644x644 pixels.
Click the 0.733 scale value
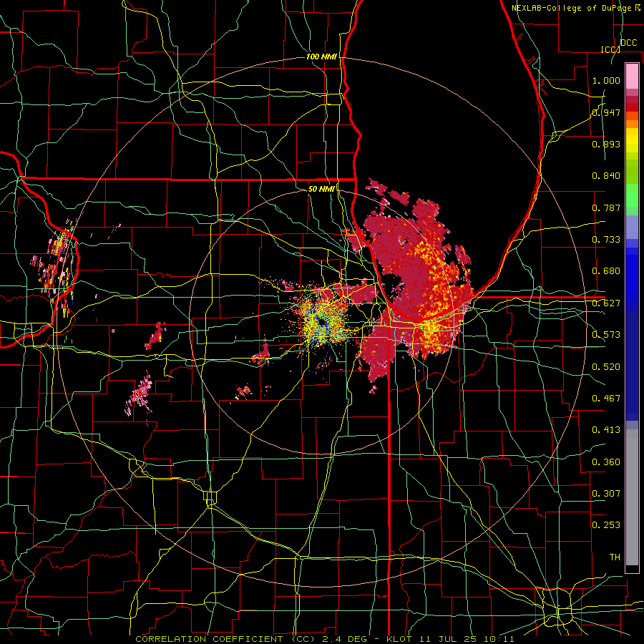tap(606, 240)
